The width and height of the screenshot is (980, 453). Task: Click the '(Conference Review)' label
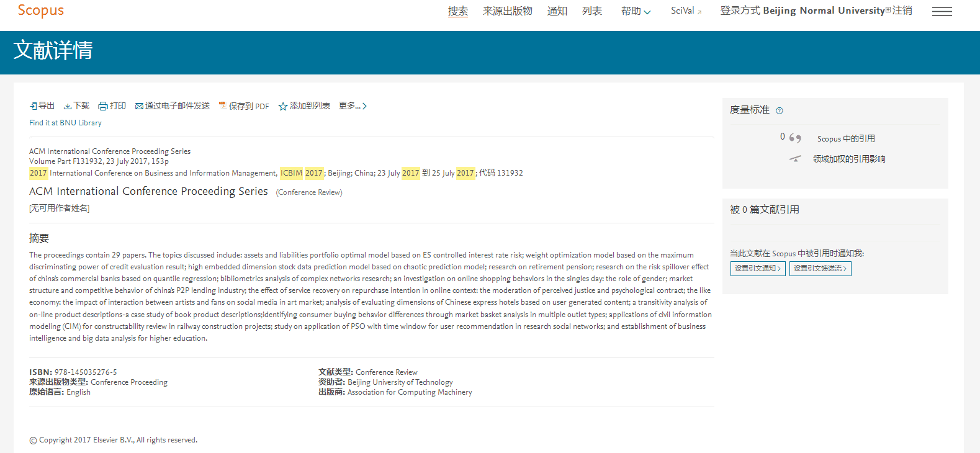(x=309, y=192)
